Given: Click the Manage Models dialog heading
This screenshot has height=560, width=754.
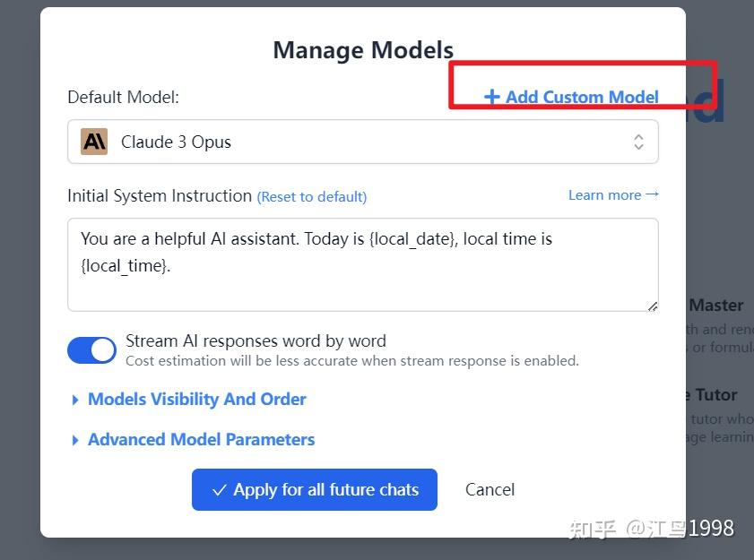Looking at the screenshot, I should 363,50.
